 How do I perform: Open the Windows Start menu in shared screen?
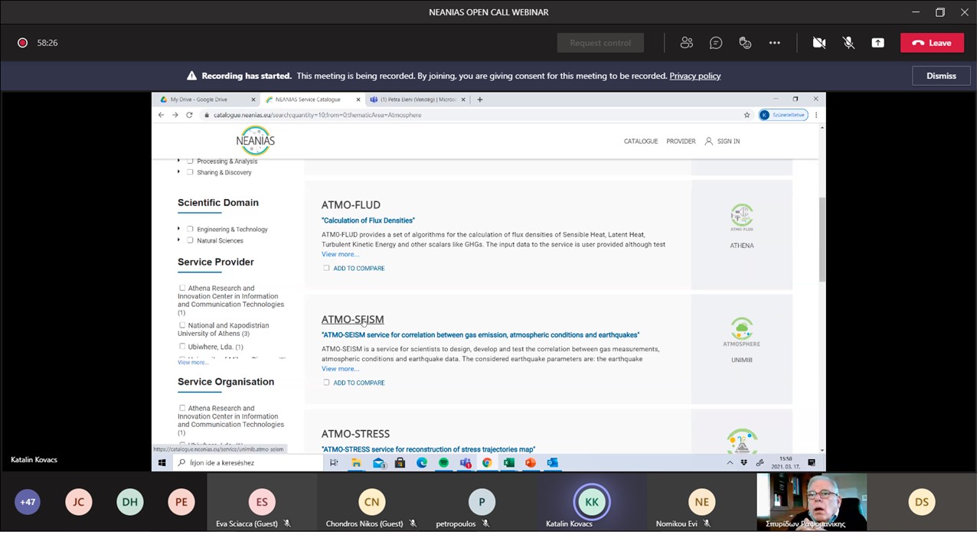tap(162, 463)
